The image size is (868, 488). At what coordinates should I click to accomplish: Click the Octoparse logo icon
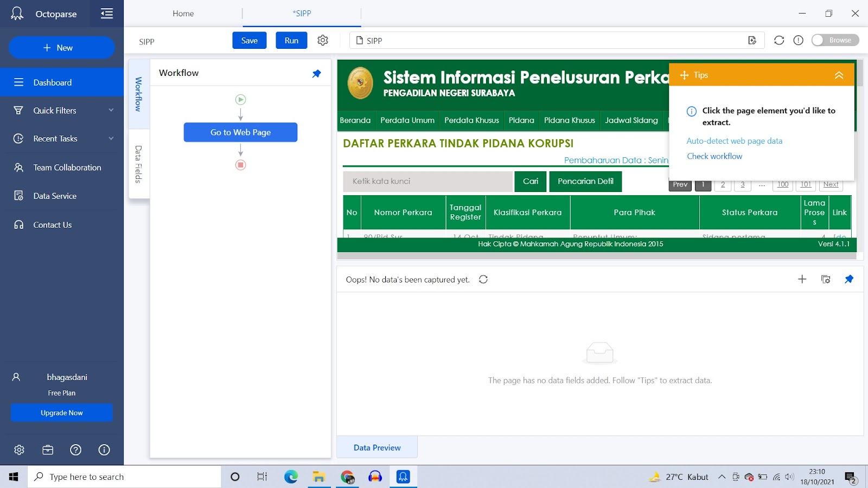(x=17, y=14)
